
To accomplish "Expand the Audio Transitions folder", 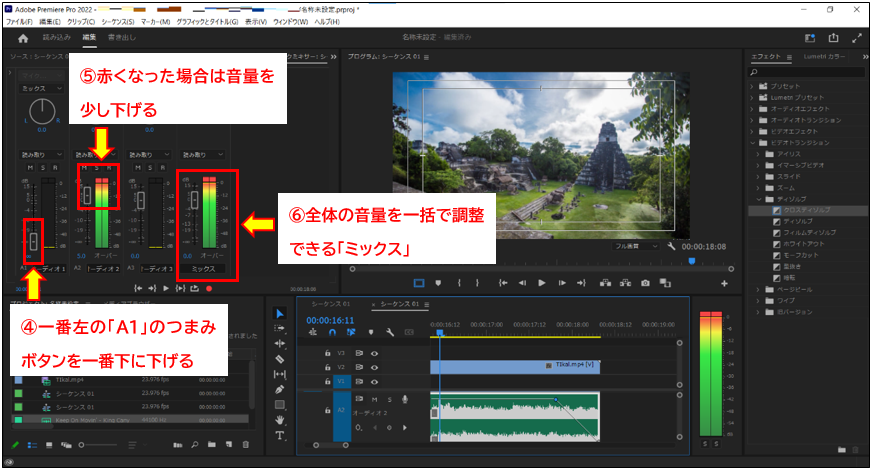I will [751, 120].
